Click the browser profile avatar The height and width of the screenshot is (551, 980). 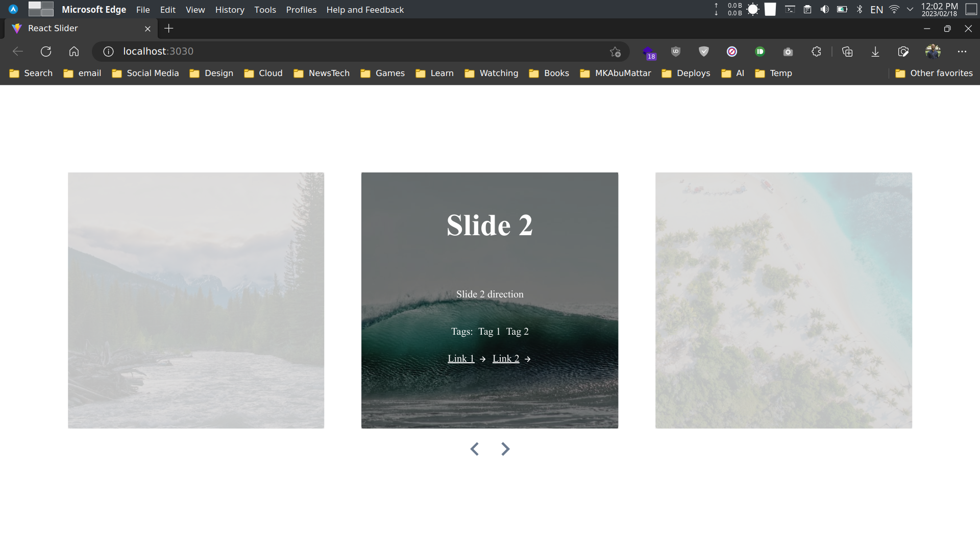pyautogui.click(x=934, y=52)
